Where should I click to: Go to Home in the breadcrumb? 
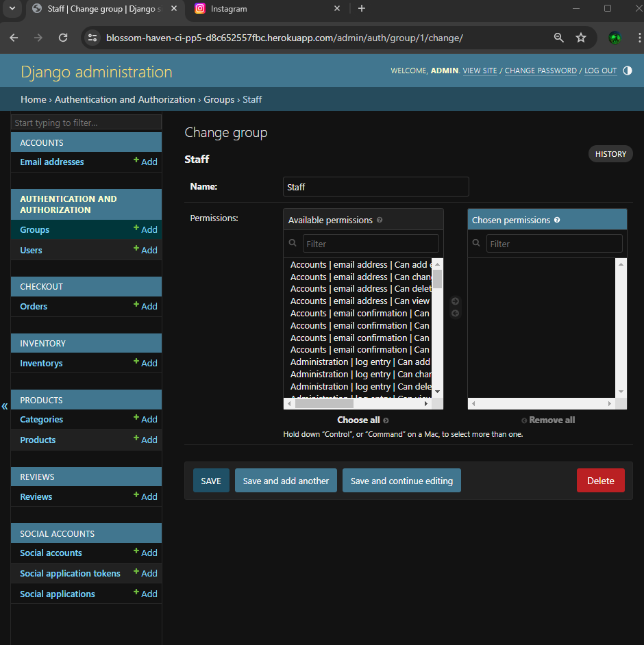pos(34,99)
